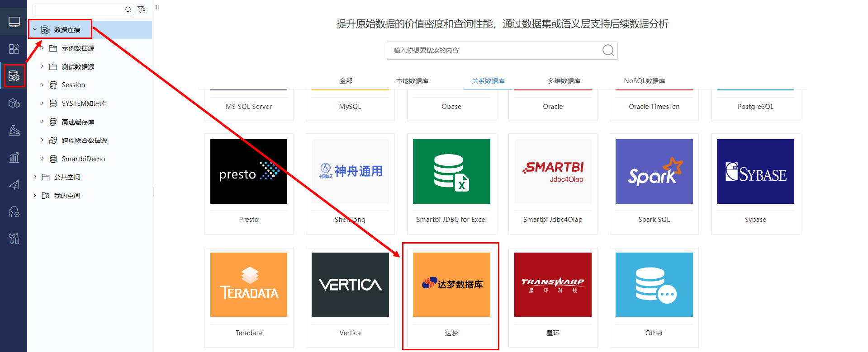Choose the 达梦 database card
Viewport: 868px width, 352px height.
pyautogui.click(x=451, y=297)
